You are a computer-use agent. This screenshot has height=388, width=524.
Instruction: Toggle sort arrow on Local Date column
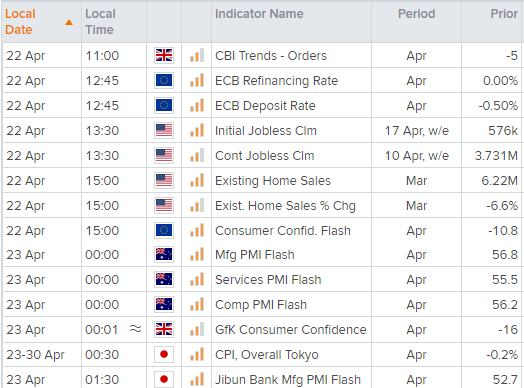(x=69, y=22)
